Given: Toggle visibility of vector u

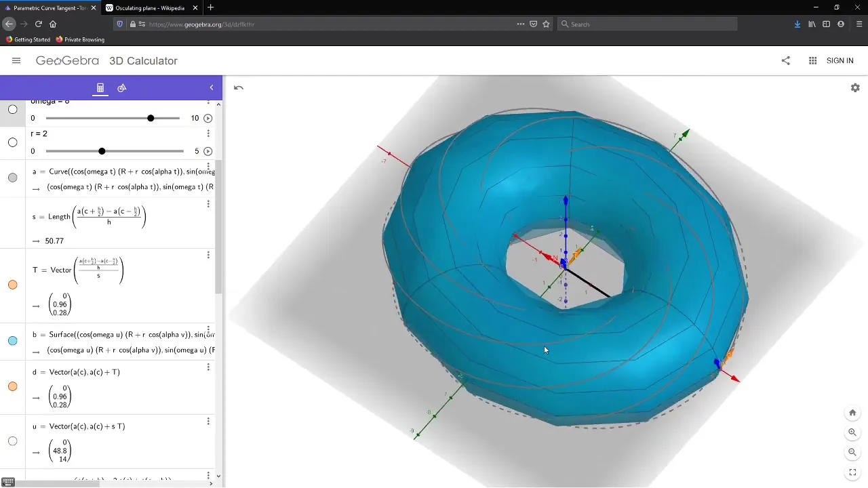Looking at the screenshot, I should [13, 441].
